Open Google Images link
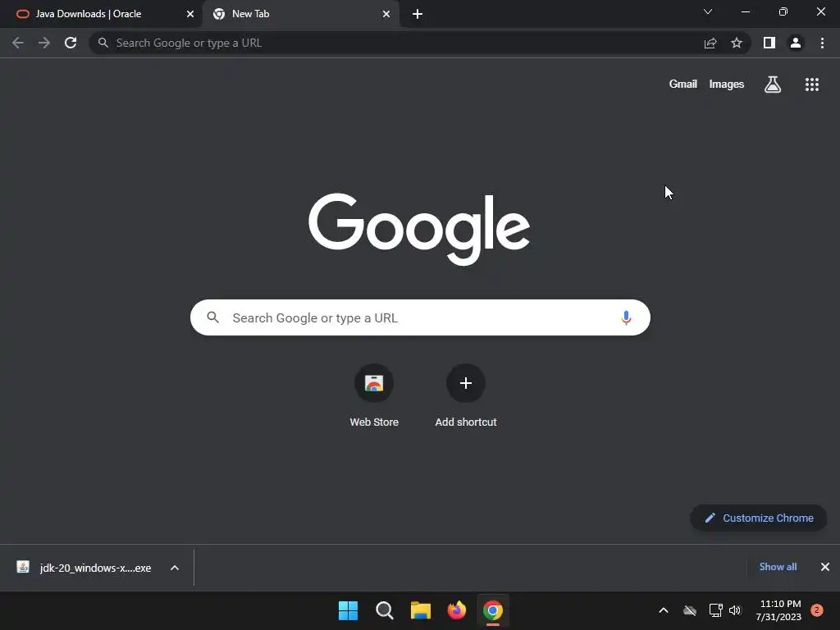840x630 pixels. tap(727, 84)
